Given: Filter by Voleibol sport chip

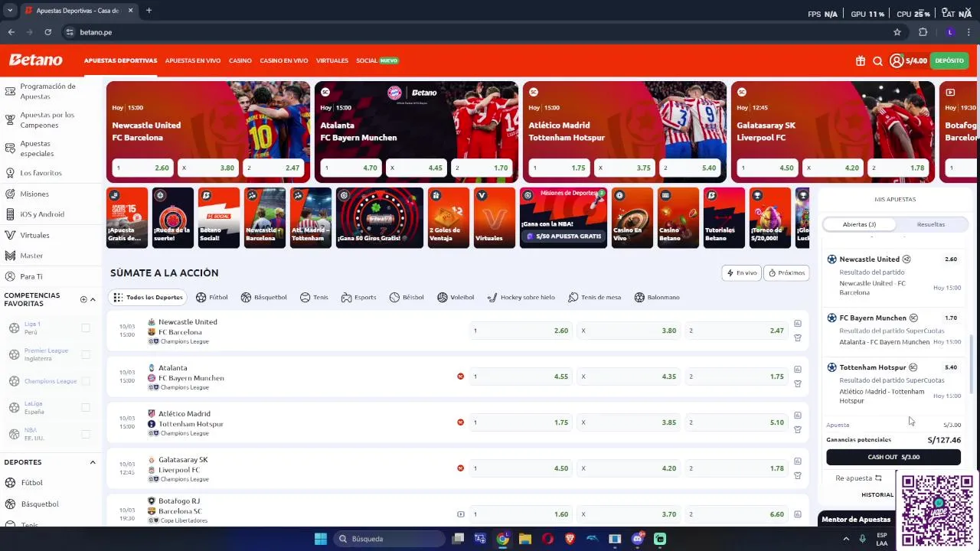Looking at the screenshot, I should (456, 297).
